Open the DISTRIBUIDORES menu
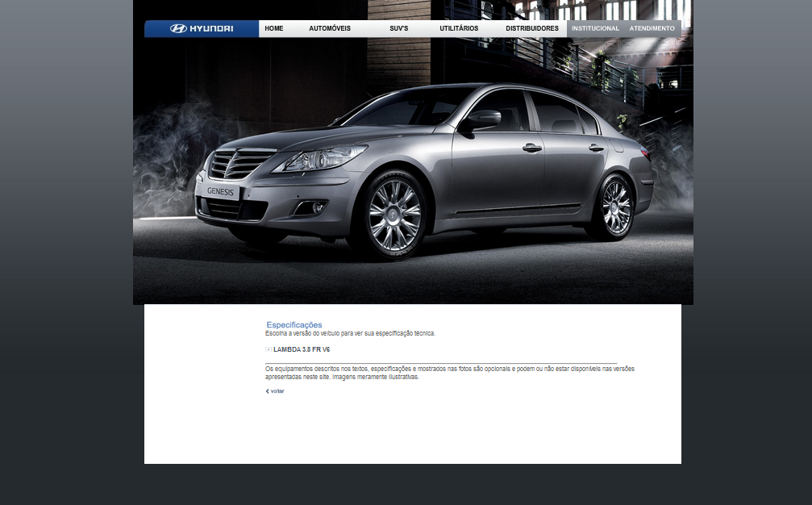This screenshot has width=812, height=505. [x=532, y=28]
